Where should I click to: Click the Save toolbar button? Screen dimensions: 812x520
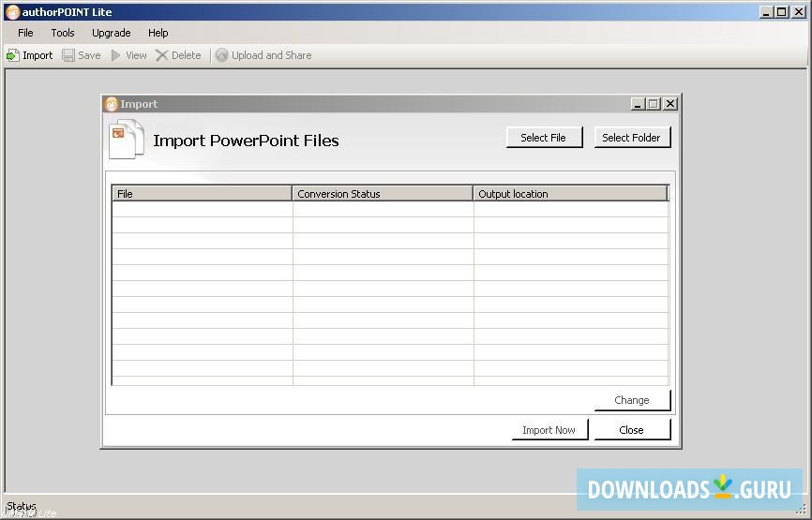point(82,55)
